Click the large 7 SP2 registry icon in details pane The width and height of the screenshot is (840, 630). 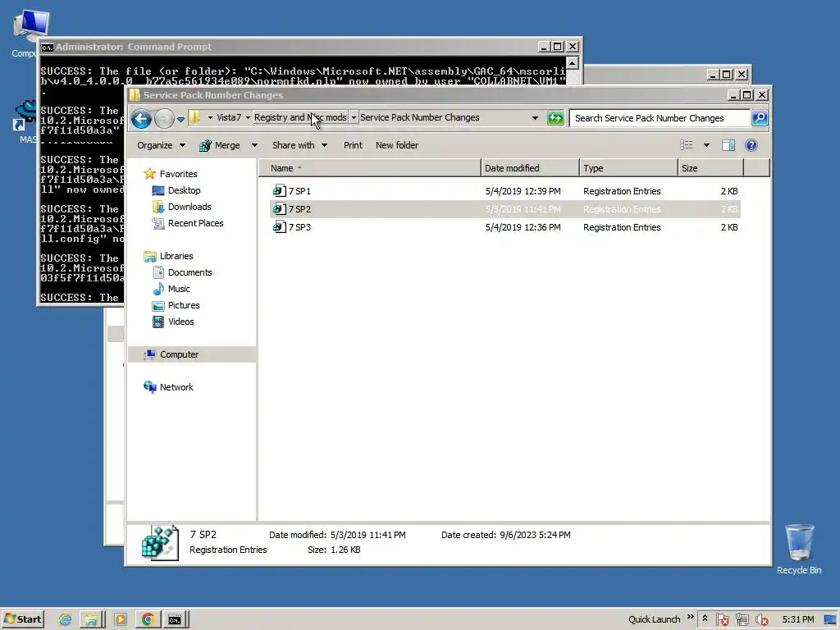point(160,543)
